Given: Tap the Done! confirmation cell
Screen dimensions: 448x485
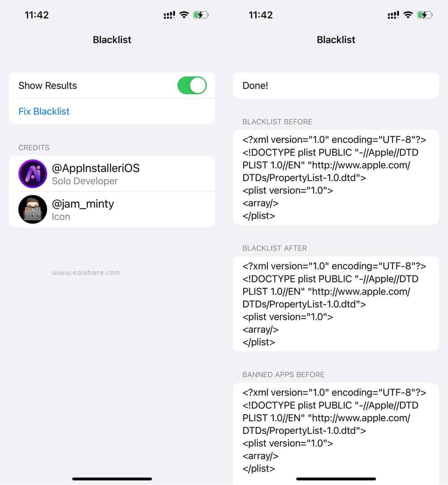Looking at the screenshot, I should (336, 85).
